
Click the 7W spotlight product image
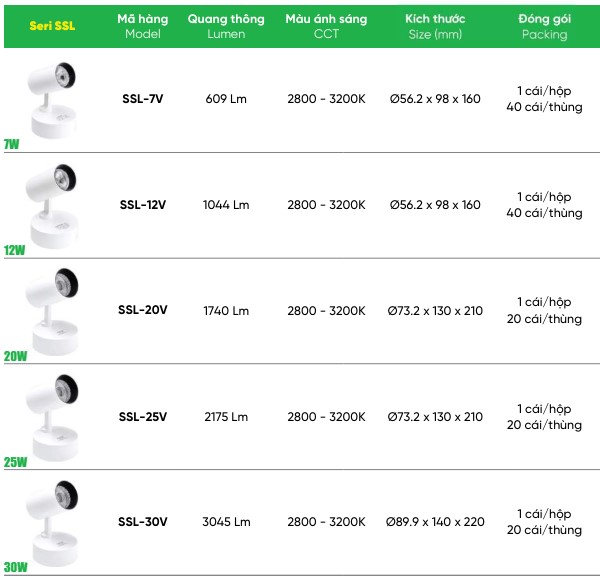(52, 100)
